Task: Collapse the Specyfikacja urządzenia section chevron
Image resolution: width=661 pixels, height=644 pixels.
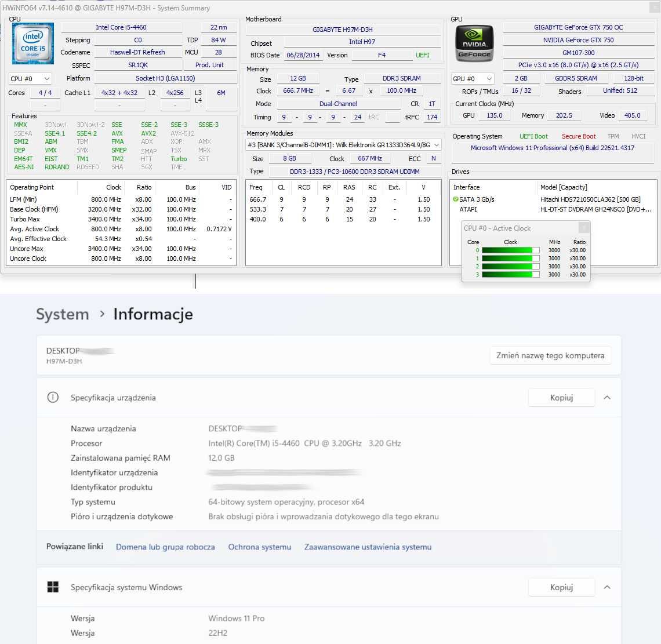Action: (607, 398)
